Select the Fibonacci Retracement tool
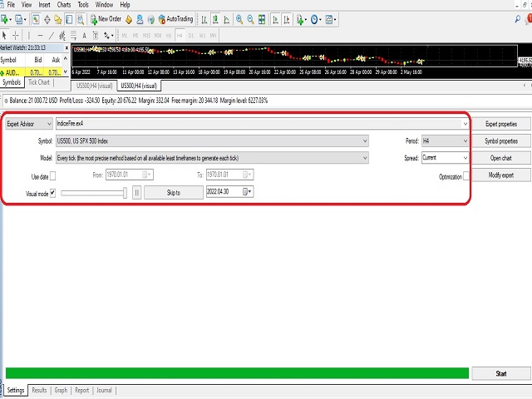This screenshot has width=532, height=399. tap(73, 35)
